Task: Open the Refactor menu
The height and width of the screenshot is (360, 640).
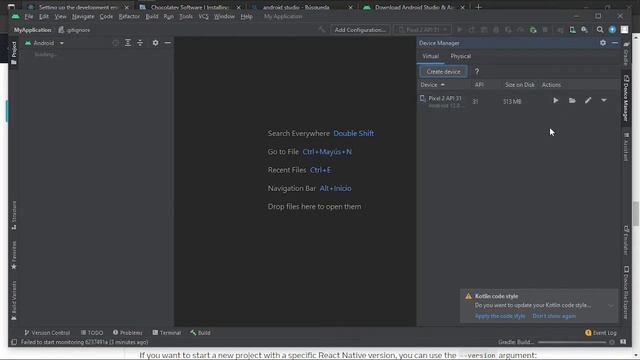Action: tap(129, 17)
